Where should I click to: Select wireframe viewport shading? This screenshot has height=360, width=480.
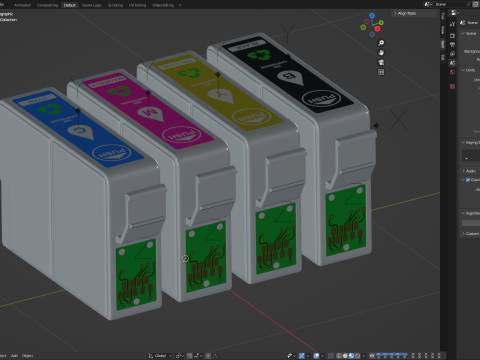pos(339,356)
